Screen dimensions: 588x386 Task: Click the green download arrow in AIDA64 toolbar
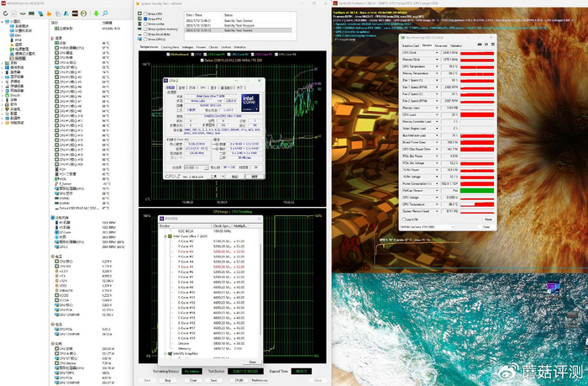click(x=95, y=13)
